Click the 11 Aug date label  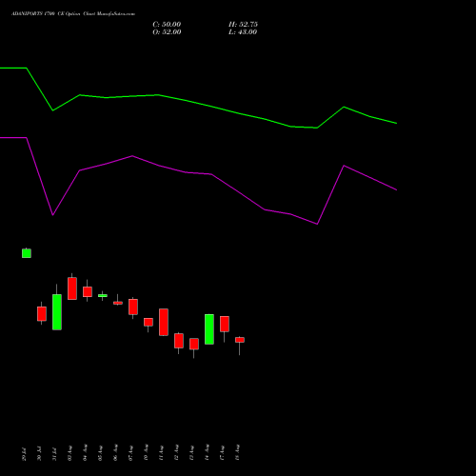click(x=161, y=453)
